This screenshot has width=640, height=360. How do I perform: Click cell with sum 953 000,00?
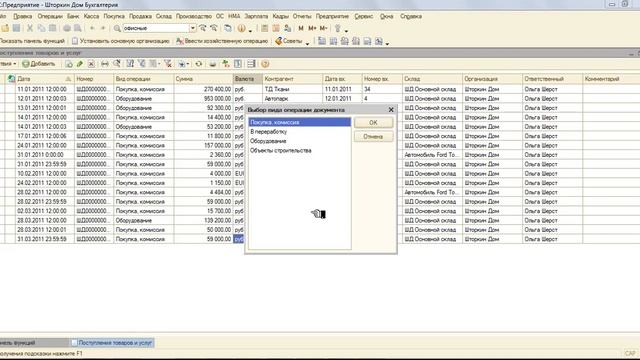(203, 98)
